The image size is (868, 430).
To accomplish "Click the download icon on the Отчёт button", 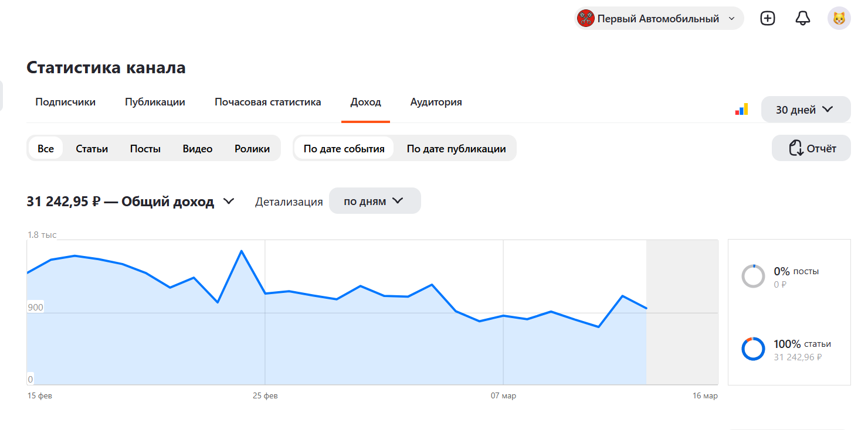I will (795, 148).
